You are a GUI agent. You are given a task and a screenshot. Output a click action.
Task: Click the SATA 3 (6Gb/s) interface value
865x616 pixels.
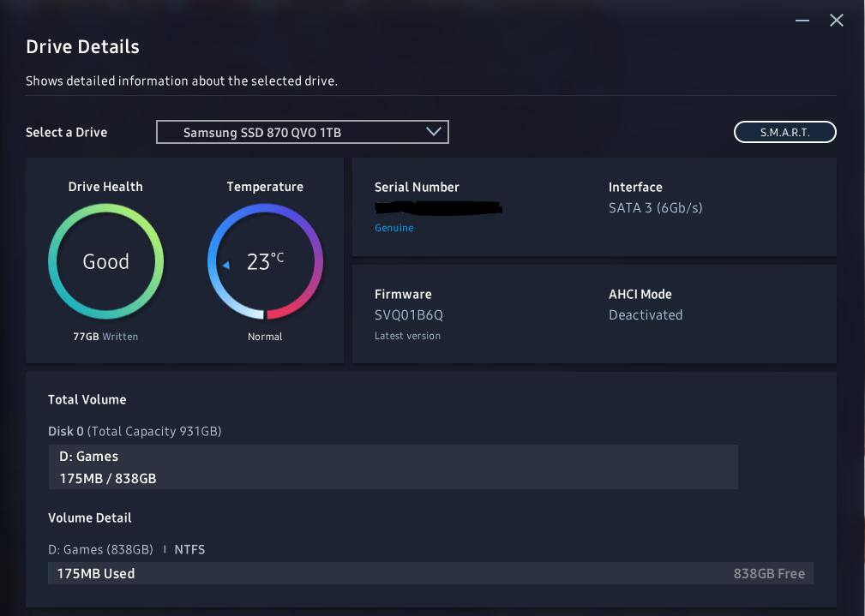coord(655,207)
